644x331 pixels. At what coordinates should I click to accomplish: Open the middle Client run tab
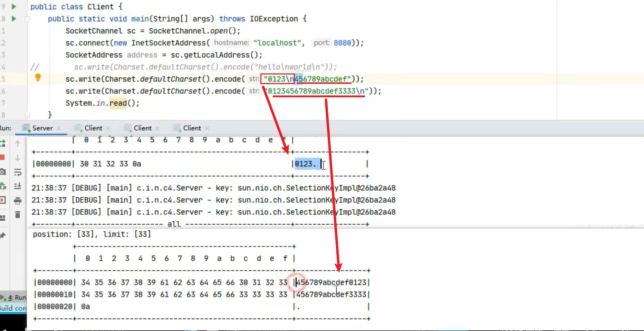click(143, 128)
